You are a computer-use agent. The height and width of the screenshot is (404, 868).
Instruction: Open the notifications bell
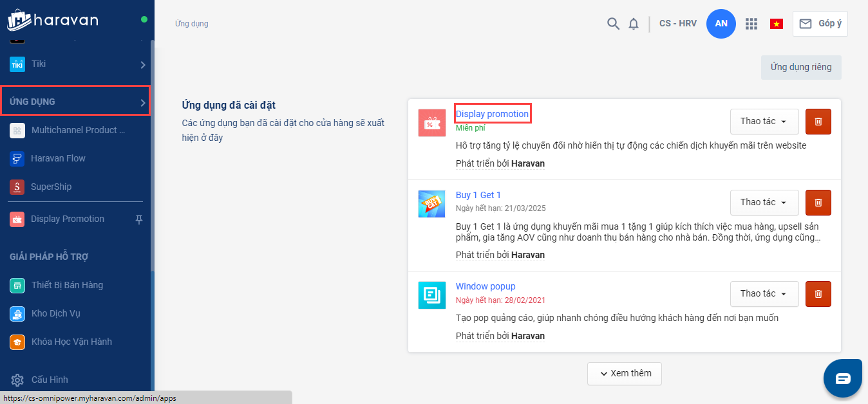[634, 24]
